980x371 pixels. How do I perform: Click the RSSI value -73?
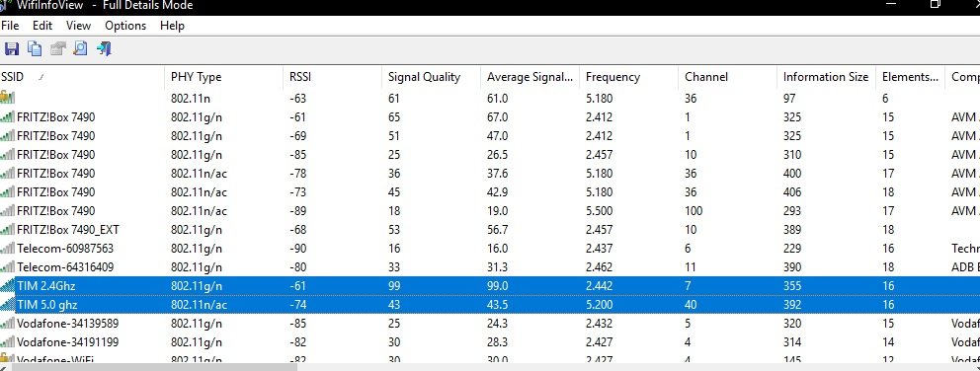coord(297,191)
